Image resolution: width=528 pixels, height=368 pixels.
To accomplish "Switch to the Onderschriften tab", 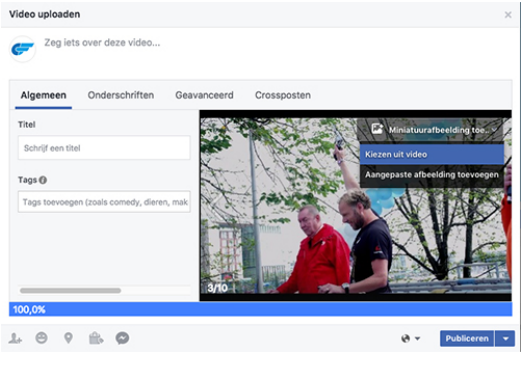I will (121, 95).
